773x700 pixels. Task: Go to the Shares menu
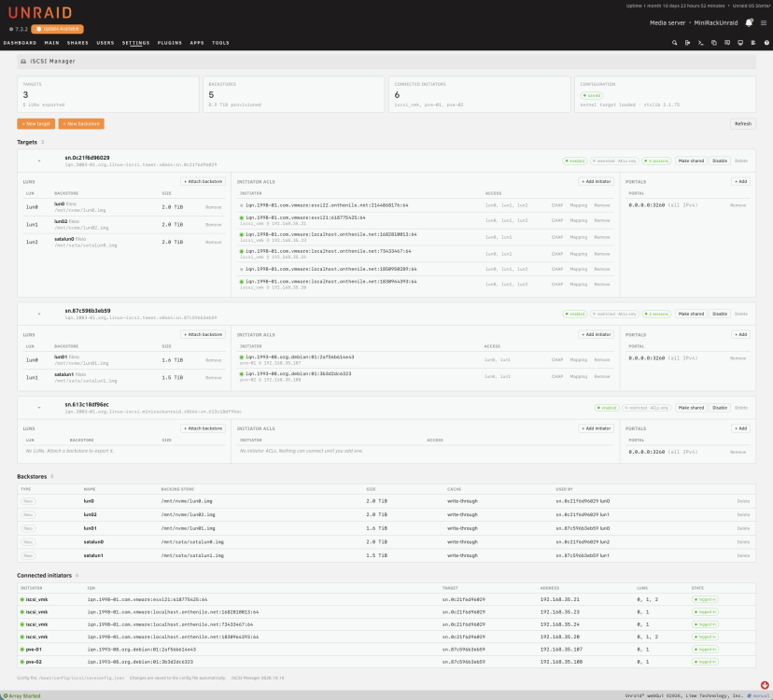(x=77, y=43)
